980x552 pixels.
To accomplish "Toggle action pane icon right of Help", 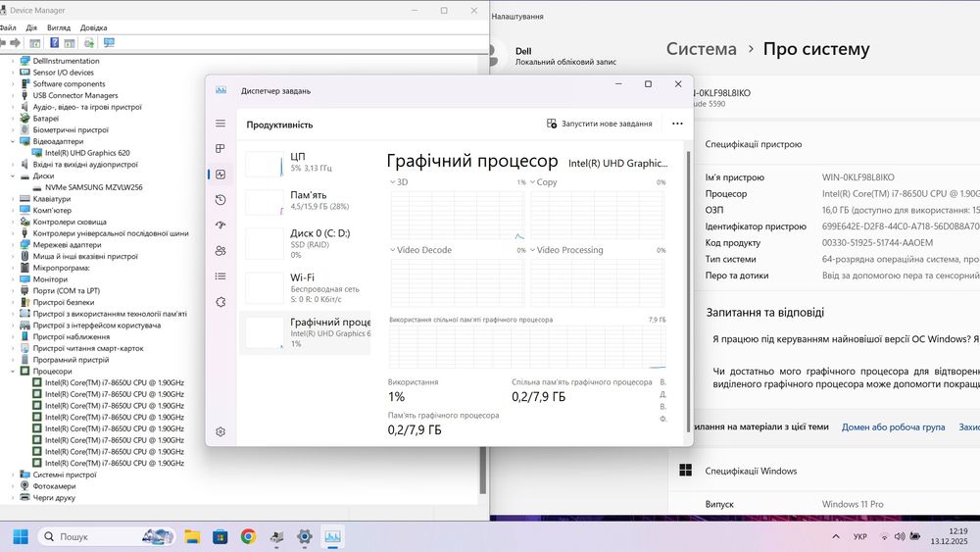I will (70, 42).
